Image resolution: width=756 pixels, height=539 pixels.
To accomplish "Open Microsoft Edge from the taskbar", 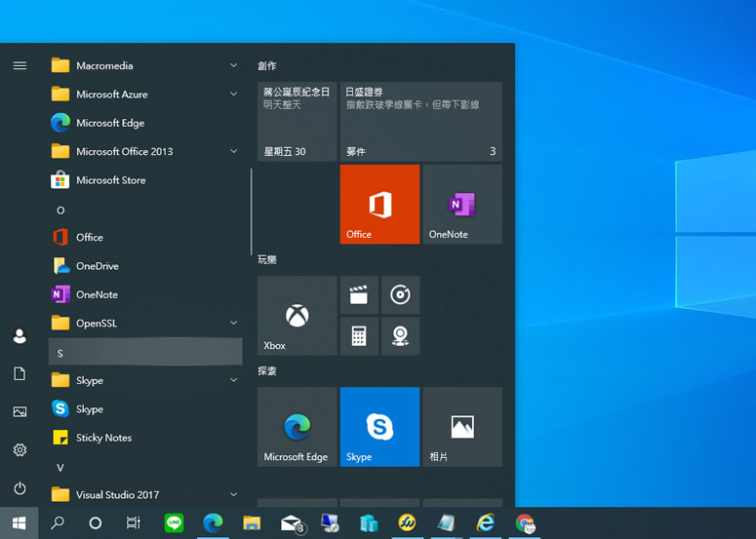I will 213,523.
